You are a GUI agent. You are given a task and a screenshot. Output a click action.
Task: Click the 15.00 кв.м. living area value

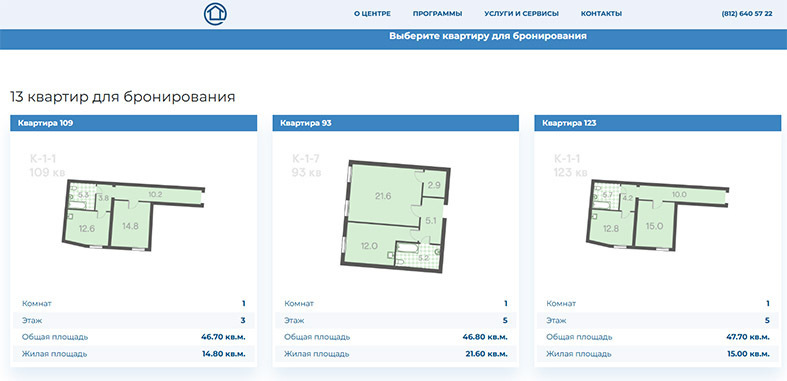tap(747, 354)
